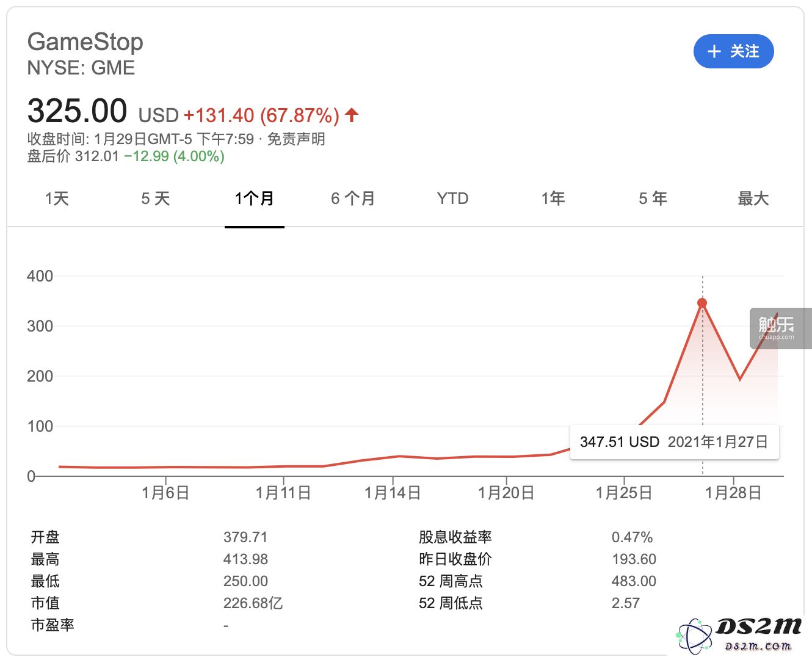
Task: Click the 市值 value 226.68亿
Action: [253, 603]
